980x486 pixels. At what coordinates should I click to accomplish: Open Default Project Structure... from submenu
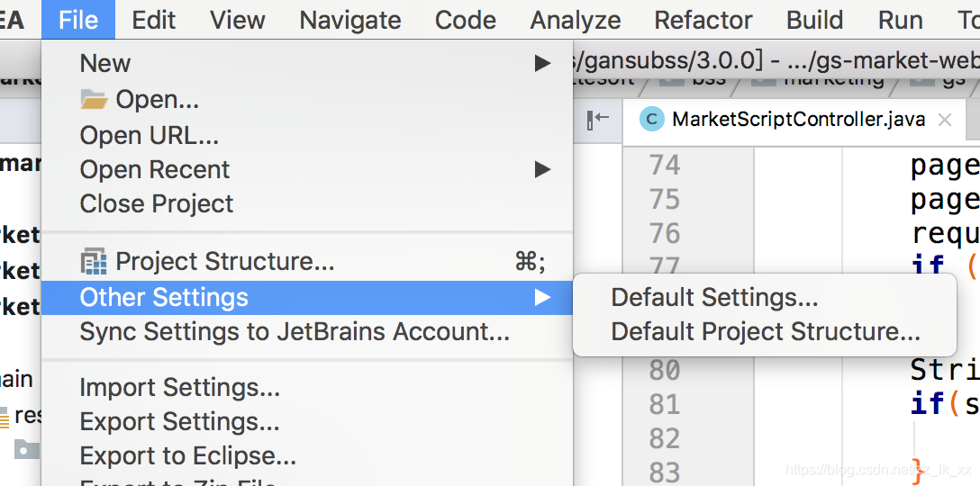(765, 332)
